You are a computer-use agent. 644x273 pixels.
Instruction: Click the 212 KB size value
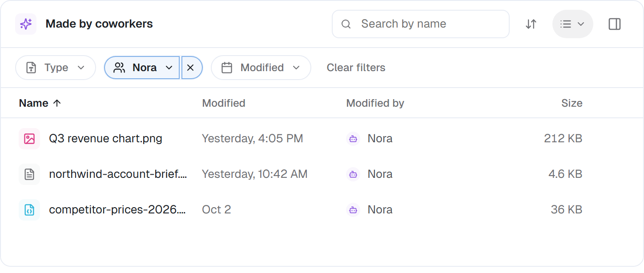563,139
